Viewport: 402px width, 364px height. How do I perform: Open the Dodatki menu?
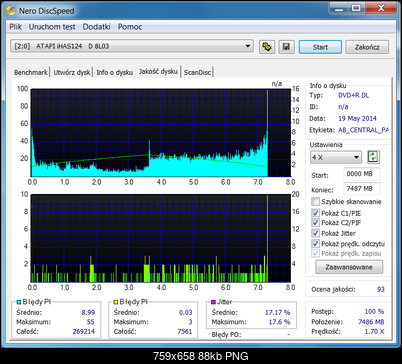96,27
